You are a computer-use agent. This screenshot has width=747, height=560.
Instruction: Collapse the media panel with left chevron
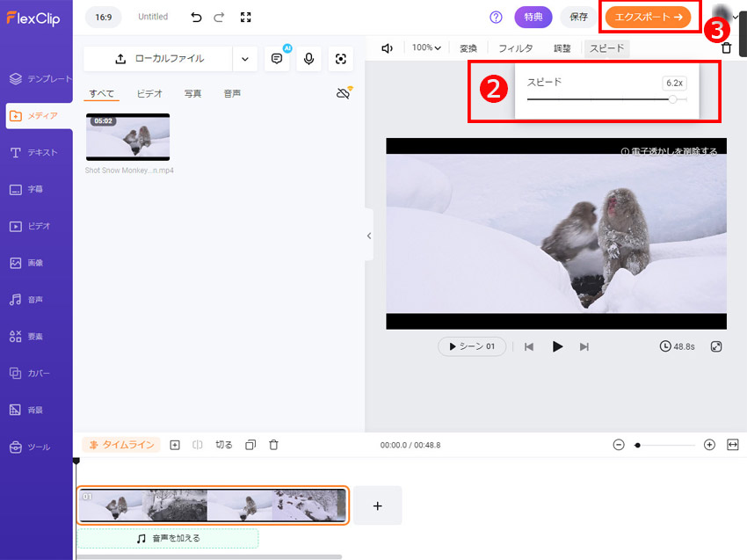click(368, 236)
